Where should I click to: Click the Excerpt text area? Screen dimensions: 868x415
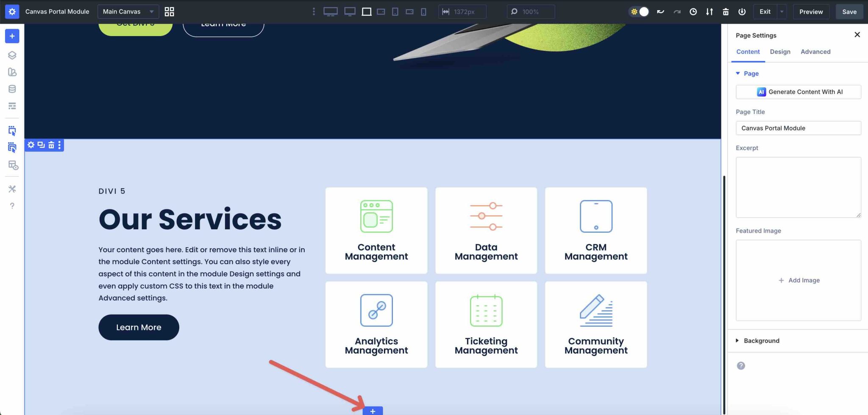pos(798,187)
